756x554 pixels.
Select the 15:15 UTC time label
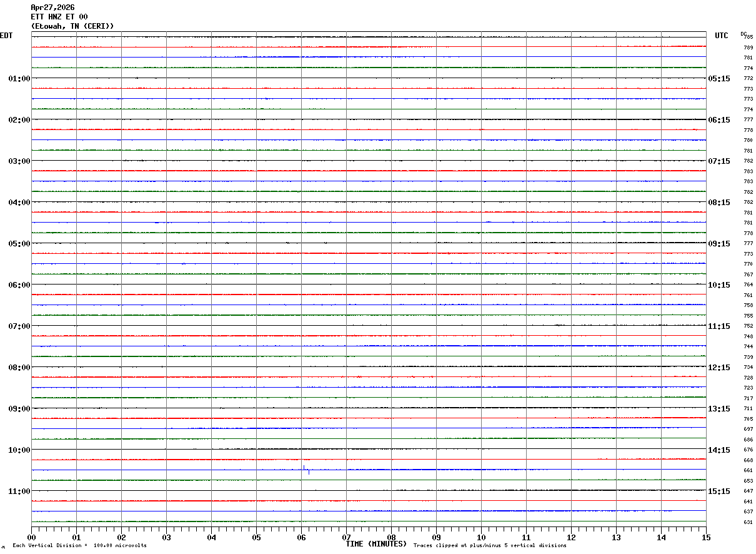click(x=719, y=491)
